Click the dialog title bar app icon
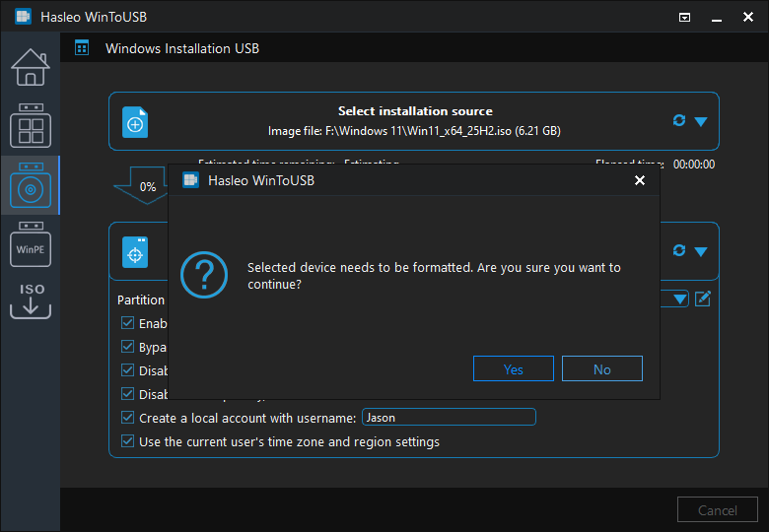This screenshot has width=769, height=532. coord(191,180)
